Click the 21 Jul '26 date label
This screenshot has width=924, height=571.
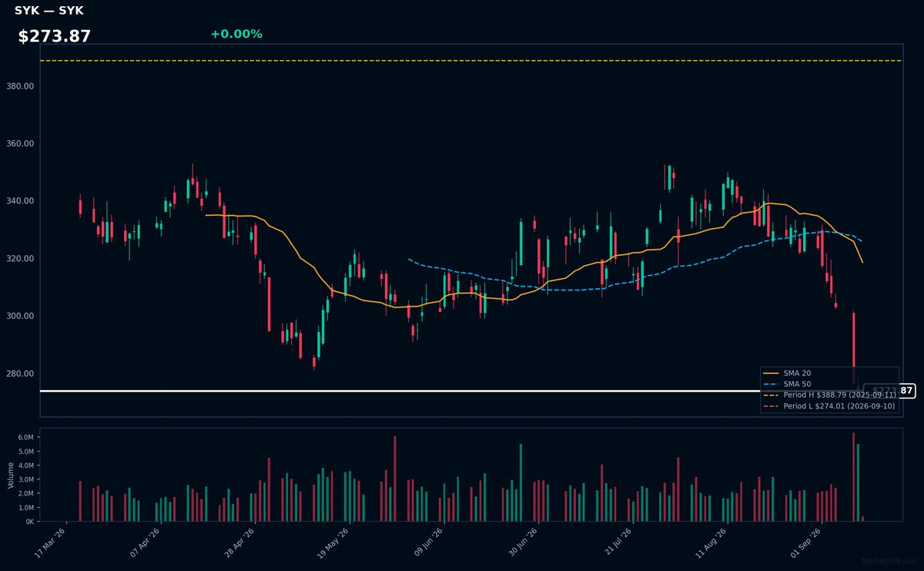617,542
